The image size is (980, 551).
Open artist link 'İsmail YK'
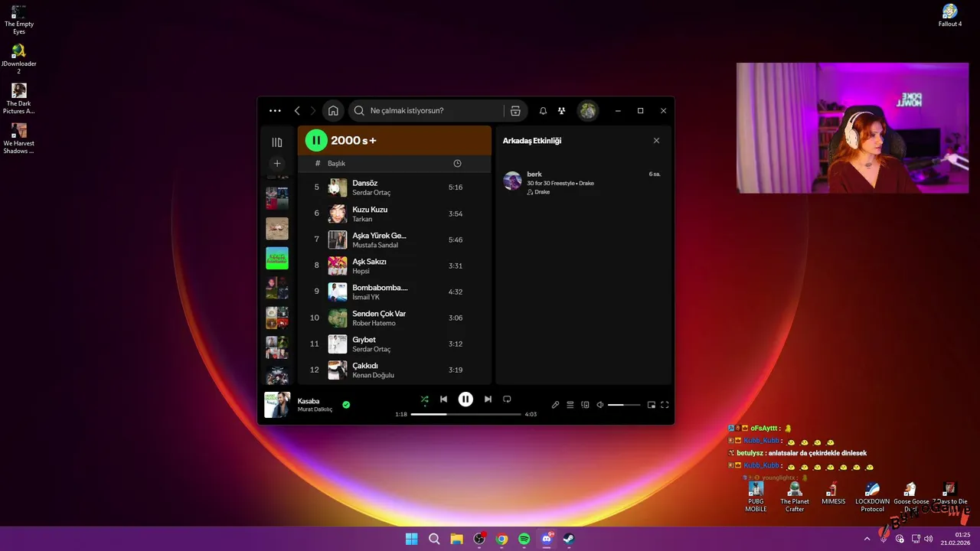click(x=366, y=298)
